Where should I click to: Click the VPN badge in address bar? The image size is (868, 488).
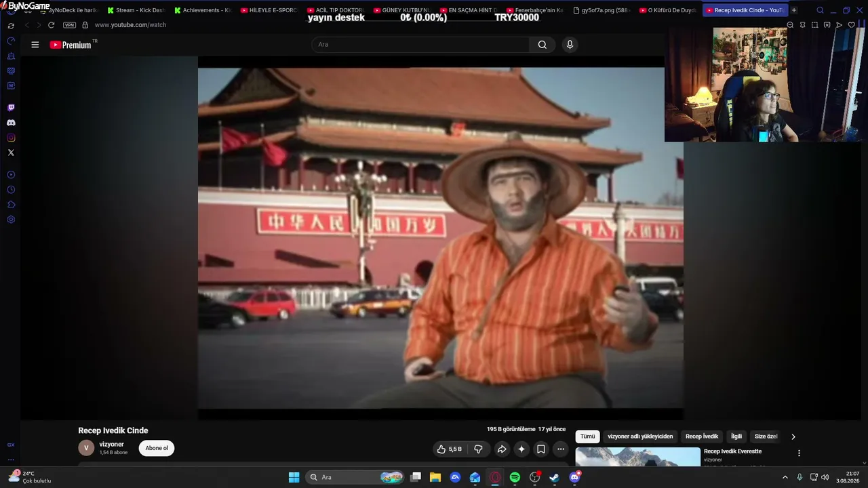69,25
